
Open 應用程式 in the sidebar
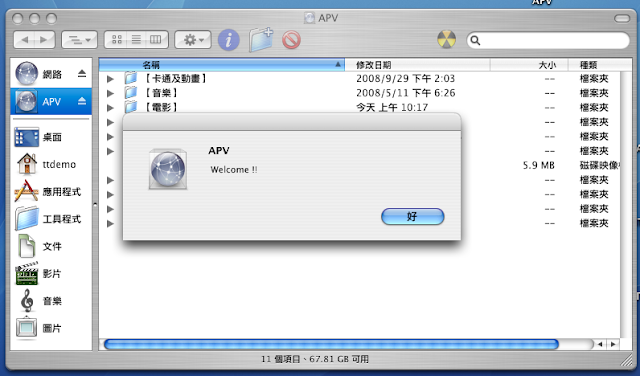point(51,191)
